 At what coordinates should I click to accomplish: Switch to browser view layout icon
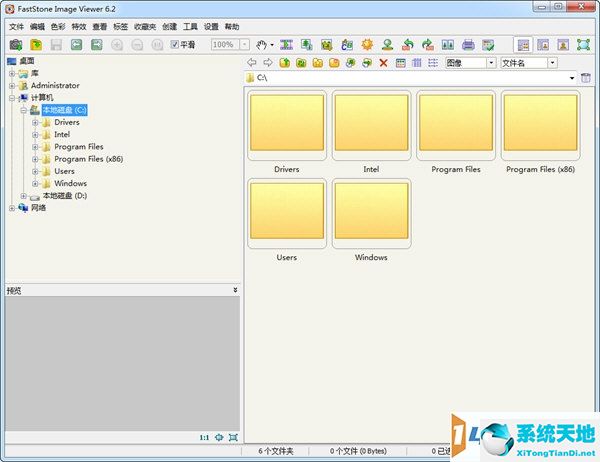(x=523, y=45)
